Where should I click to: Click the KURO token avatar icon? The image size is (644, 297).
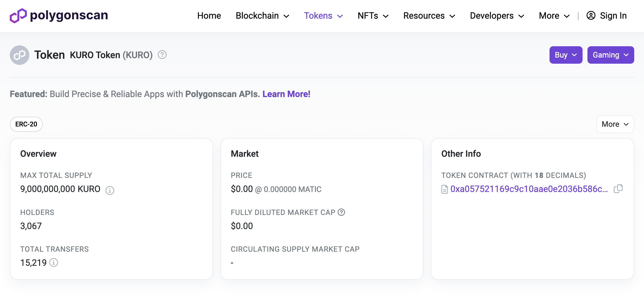pyautogui.click(x=20, y=55)
